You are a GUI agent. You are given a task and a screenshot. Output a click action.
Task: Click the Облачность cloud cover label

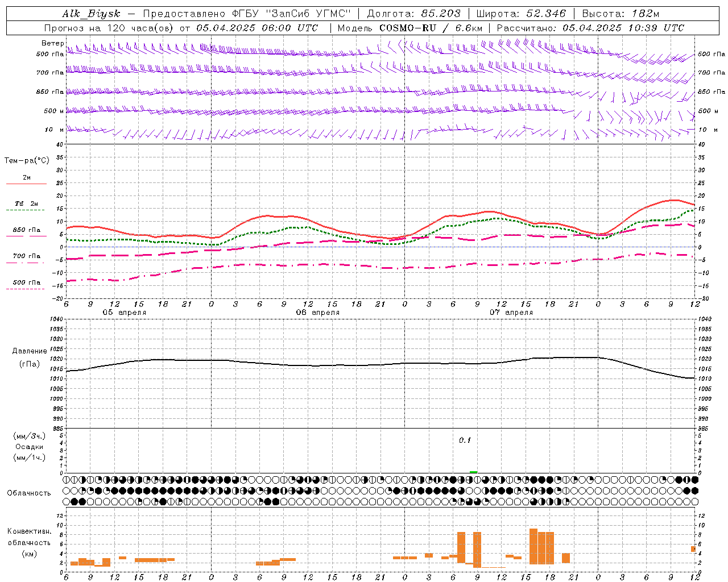[x=29, y=493]
